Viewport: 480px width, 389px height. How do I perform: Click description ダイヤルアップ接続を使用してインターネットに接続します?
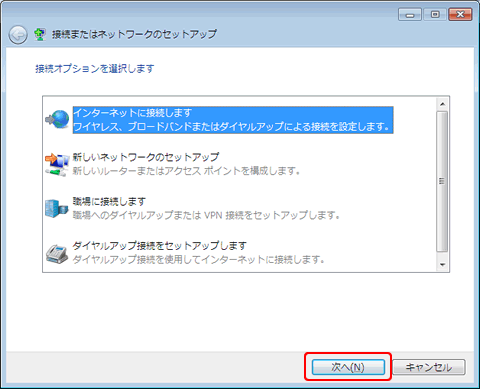pos(198,259)
